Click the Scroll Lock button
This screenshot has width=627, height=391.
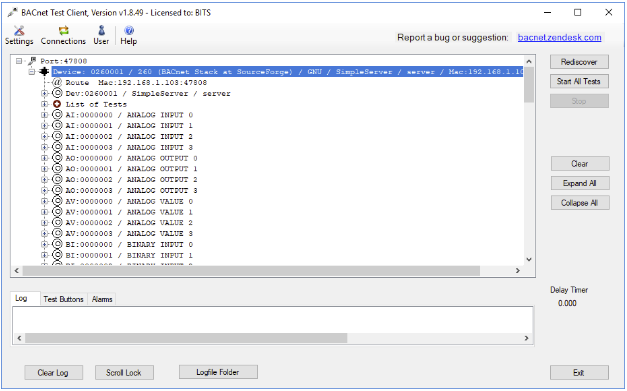(x=124, y=373)
